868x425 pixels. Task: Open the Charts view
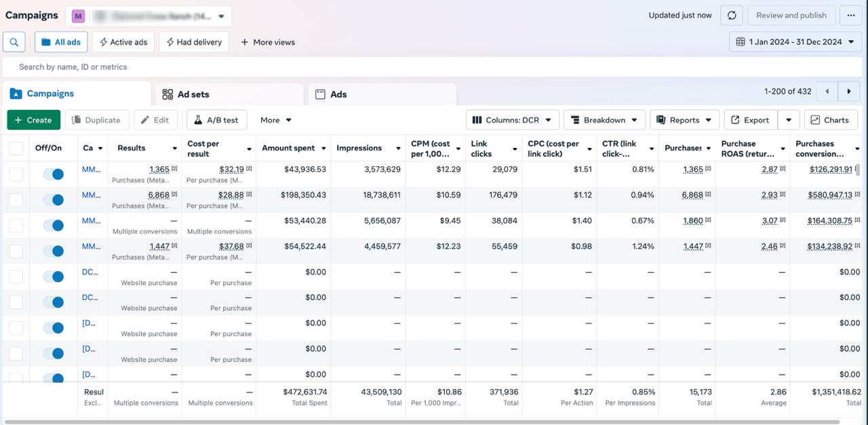pos(830,120)
